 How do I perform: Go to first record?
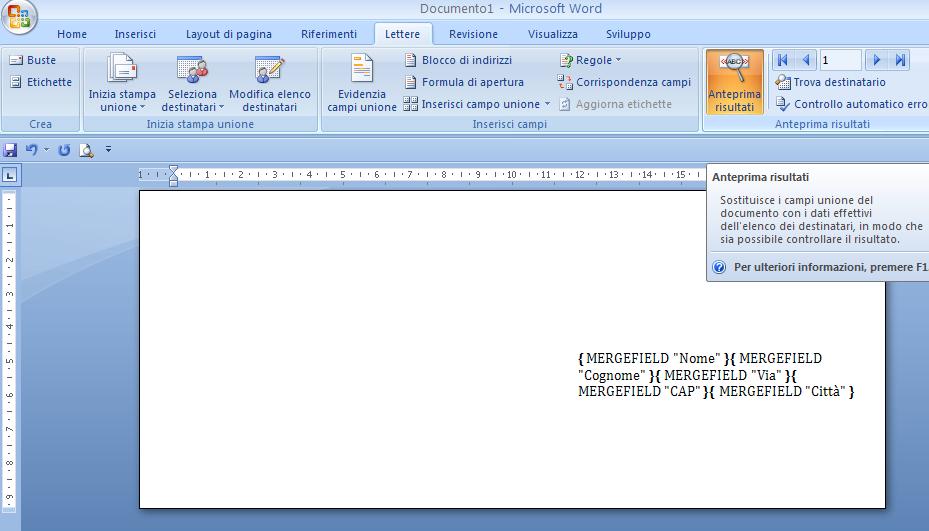782,60
